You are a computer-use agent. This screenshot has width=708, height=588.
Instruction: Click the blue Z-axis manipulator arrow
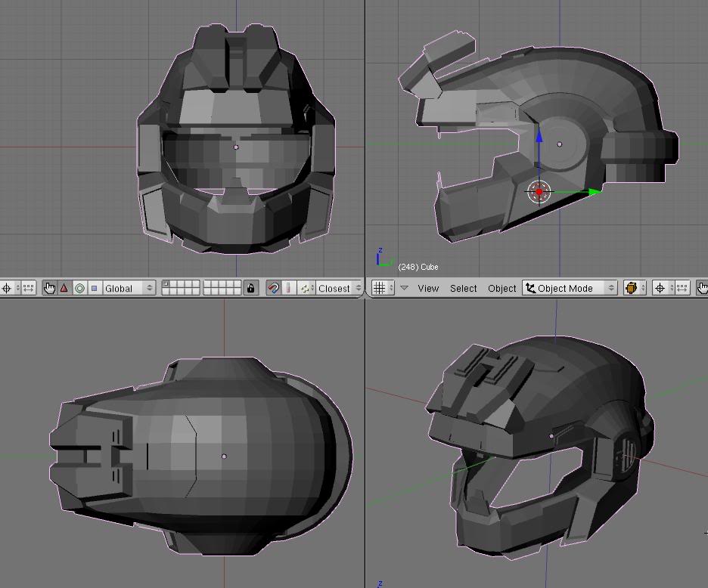tap(539, 135)
